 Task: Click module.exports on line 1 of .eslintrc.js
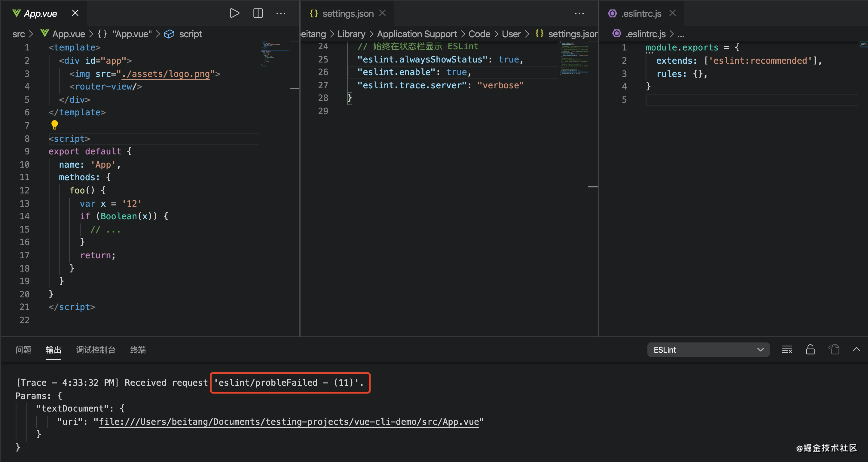[682, 47]
